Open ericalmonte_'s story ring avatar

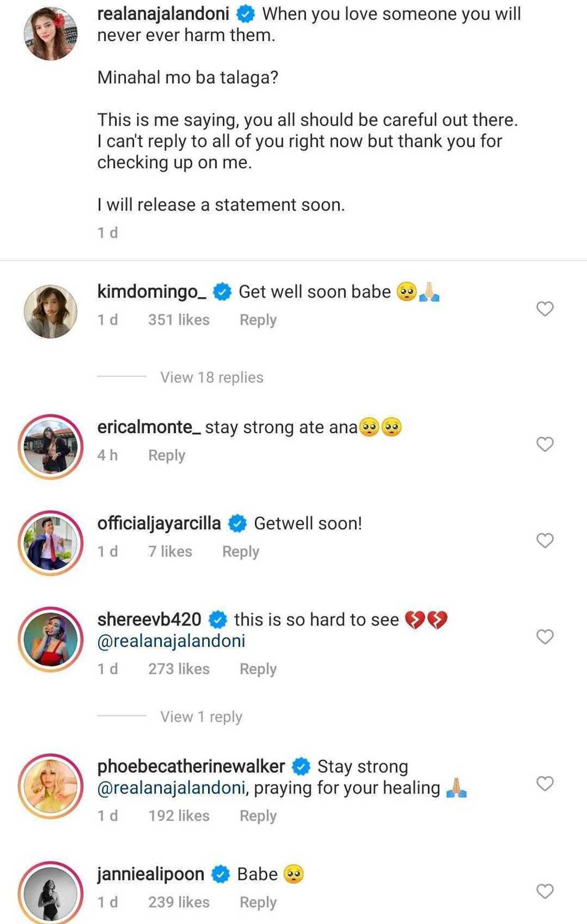pos(51,447)
